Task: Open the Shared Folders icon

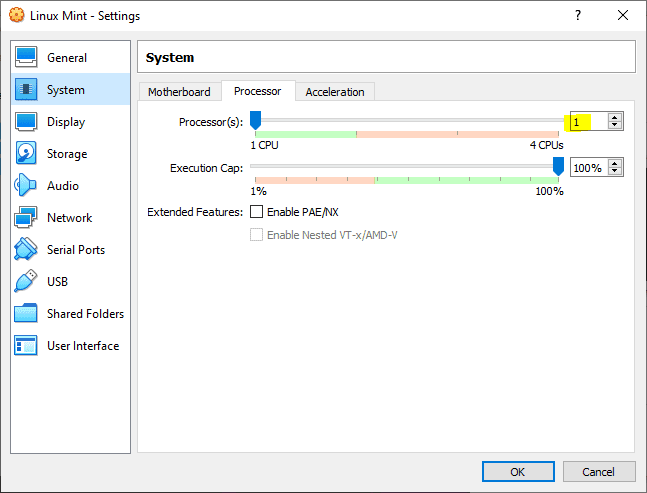Action: [27, 314]
